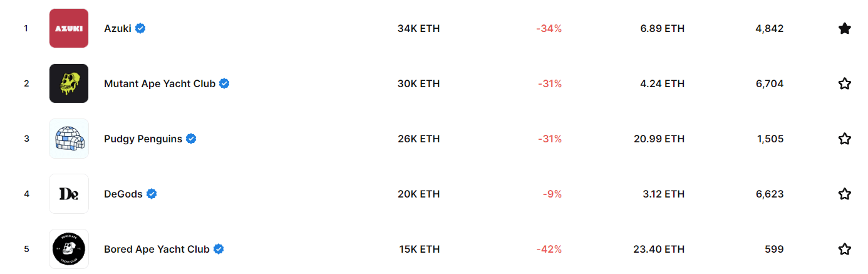Viewport: 868px width, 274px height.
Task: Open the Azuki collection logo thumbnail
Action: (x=69, y=28)
